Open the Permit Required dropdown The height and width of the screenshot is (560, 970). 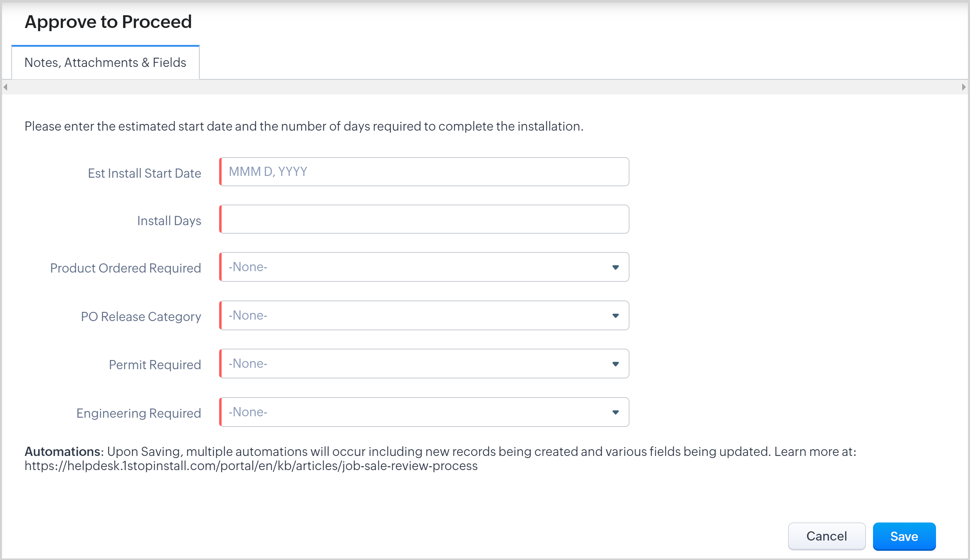pyautogui.click(x=424, y=364)
